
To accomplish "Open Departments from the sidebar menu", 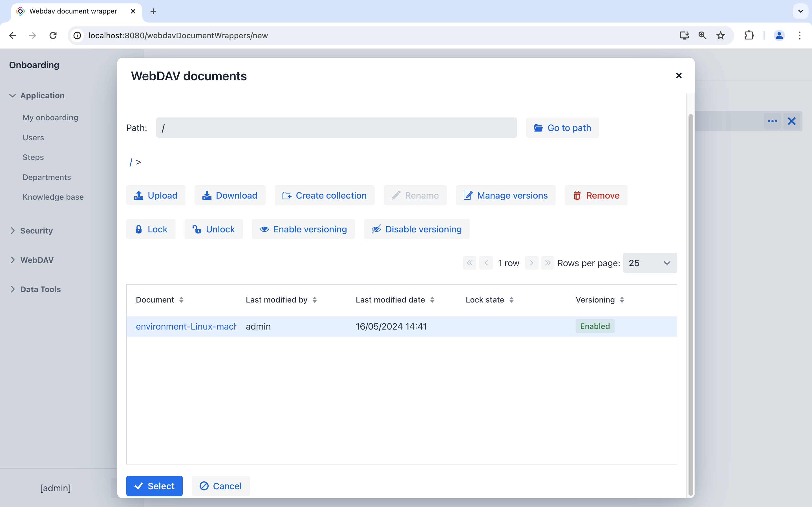I will [47, 177].
